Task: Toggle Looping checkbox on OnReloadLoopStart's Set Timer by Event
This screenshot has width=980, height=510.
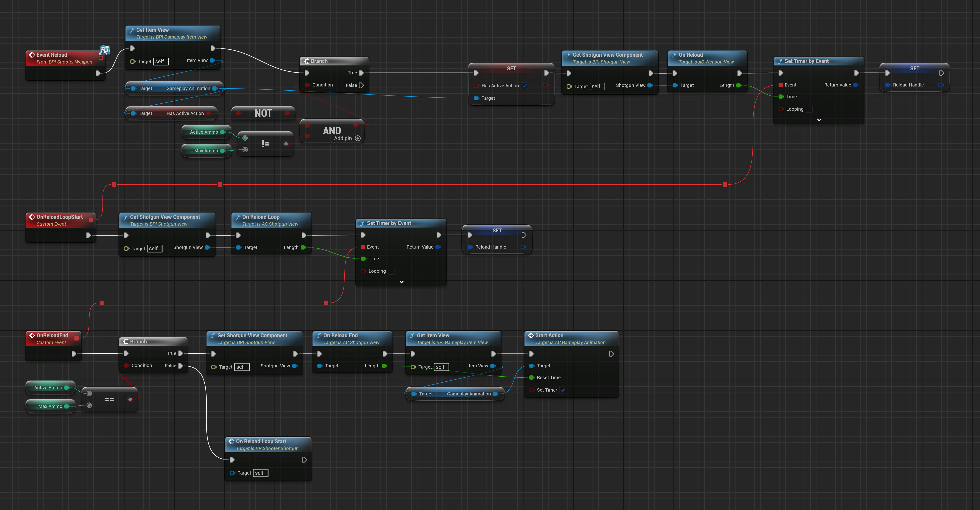Action: click(x=391, y=271)
